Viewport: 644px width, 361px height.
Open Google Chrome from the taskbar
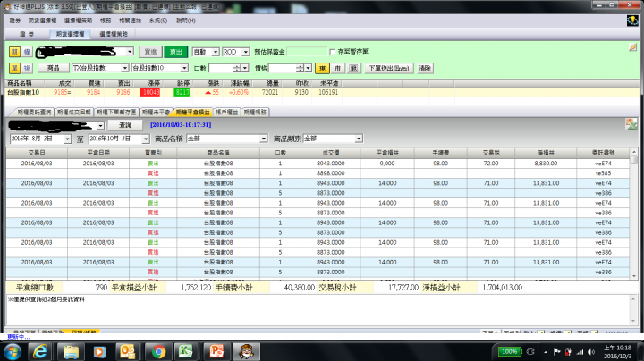tap(158, 351)
